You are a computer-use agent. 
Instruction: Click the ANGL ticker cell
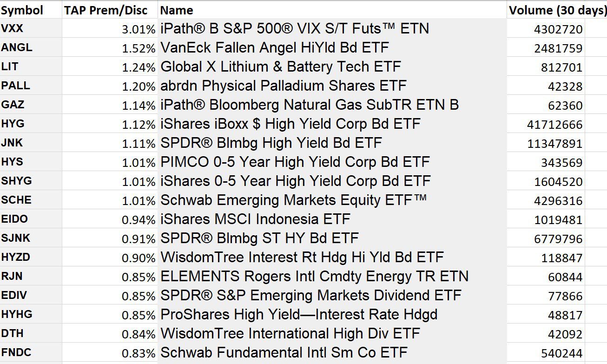pos(17,48)
